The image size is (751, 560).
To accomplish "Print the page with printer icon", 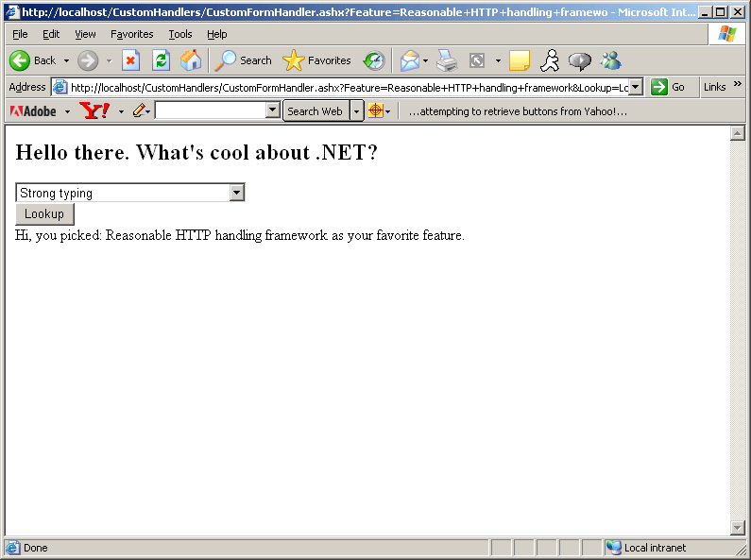I will 447,60.
